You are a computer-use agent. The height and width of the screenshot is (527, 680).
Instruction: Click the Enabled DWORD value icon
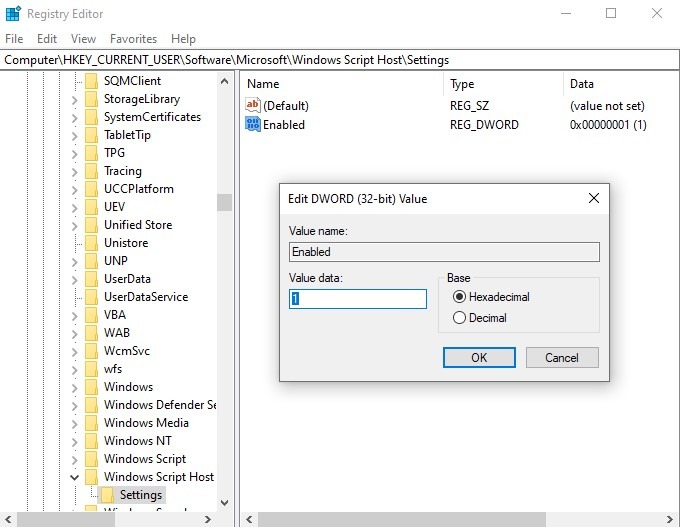coord(252,124)
